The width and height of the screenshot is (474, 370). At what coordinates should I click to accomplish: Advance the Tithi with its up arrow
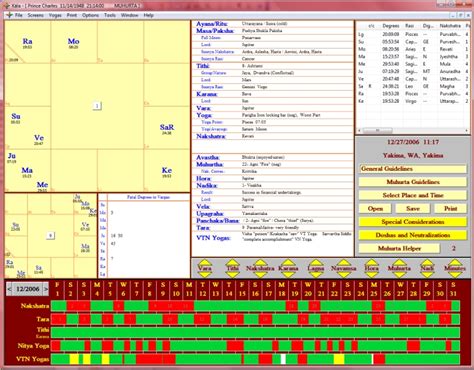[x=232, y=262]
